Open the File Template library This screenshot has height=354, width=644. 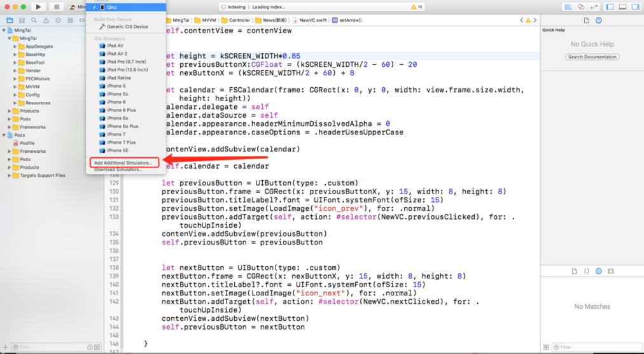coord(575,271)
